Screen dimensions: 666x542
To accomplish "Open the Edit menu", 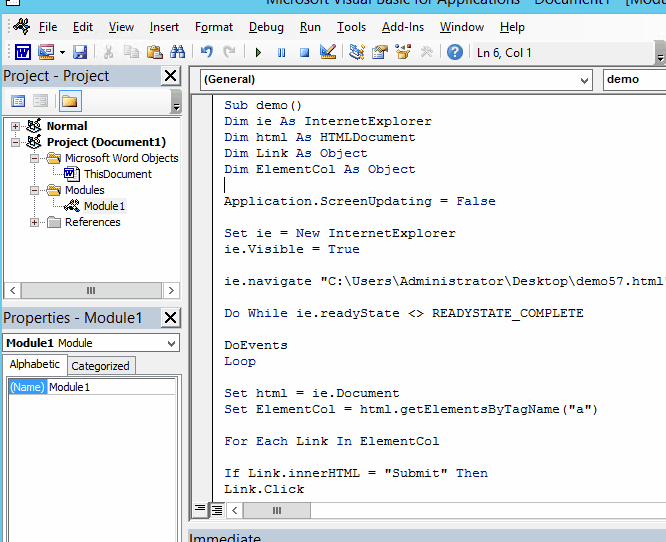I will click(x=82, y=27).
